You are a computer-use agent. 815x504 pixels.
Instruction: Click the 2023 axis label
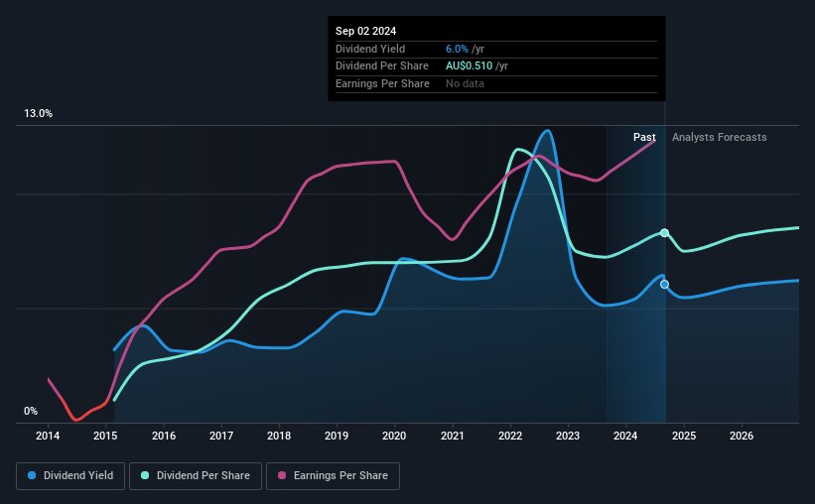coord(568,436)
